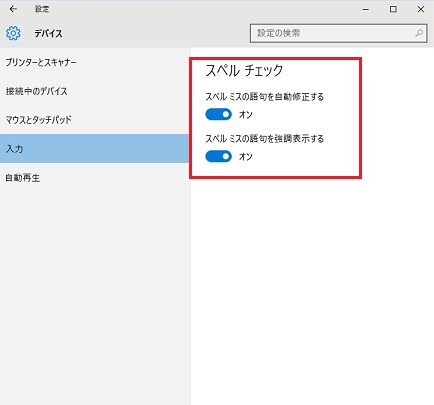Image resolution: width=434 pixels, height=405 pixels.
Task: Click the back arrow icon
Action: point(13,9)
